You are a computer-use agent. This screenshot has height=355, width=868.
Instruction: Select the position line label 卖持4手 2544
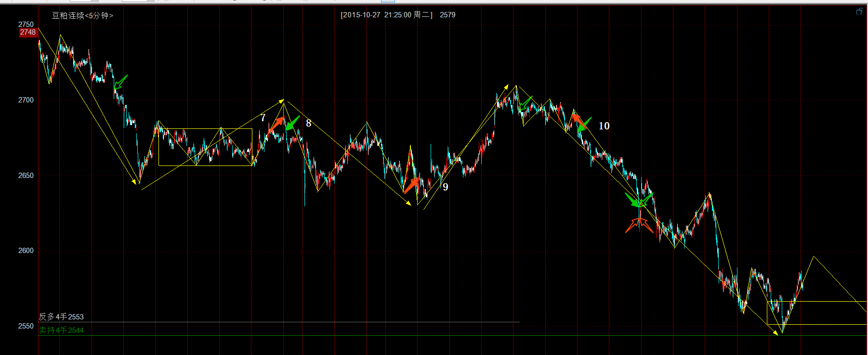61,330
